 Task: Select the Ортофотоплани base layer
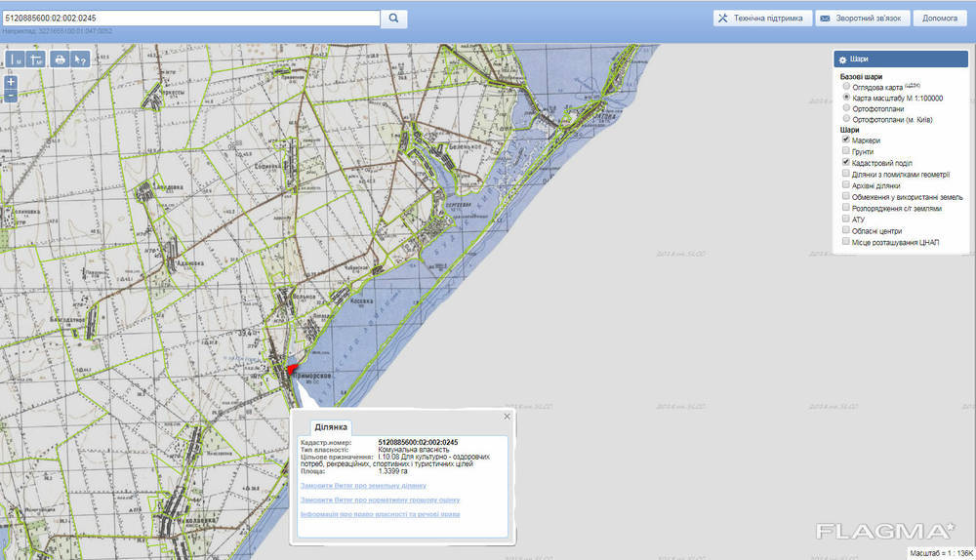tap(845, 108)
